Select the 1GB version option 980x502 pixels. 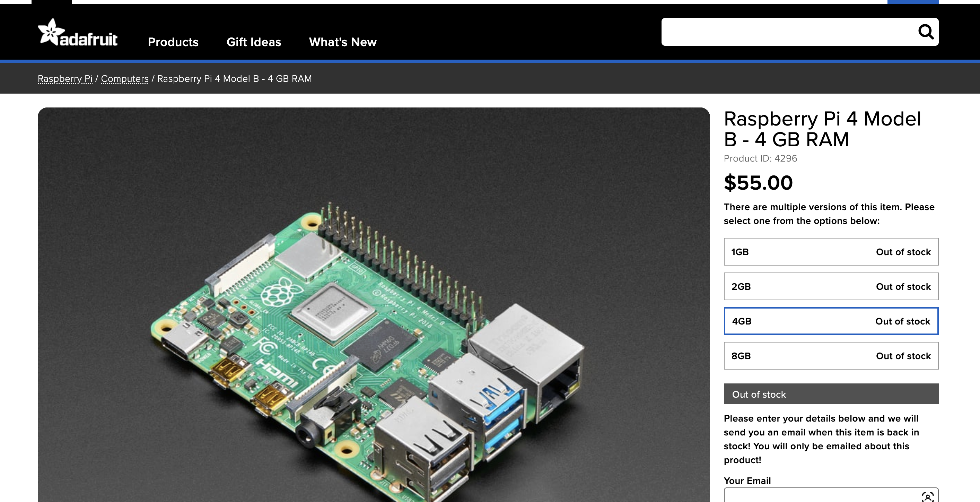point(831,252)
